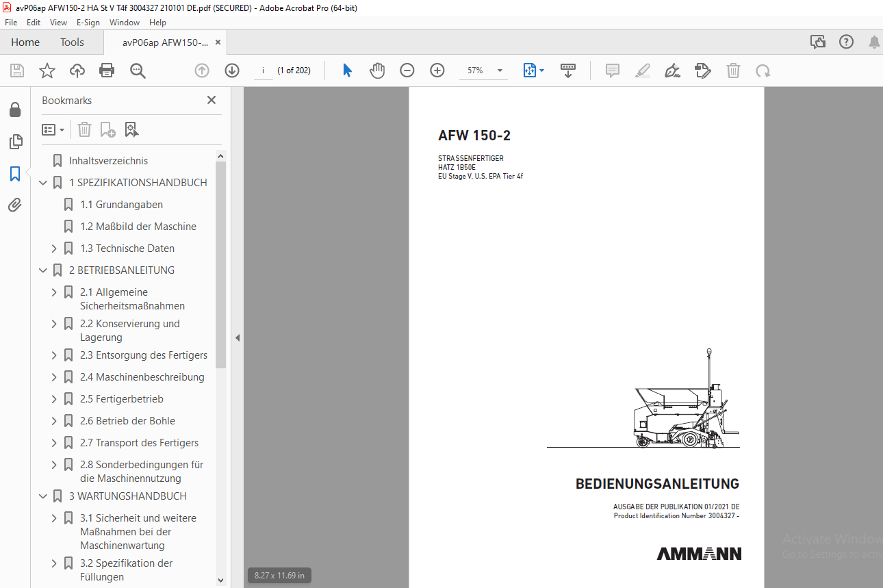The image size is (883, 588).
Task: Open the Help question mark icon
Action: click(x=847, y=42)
